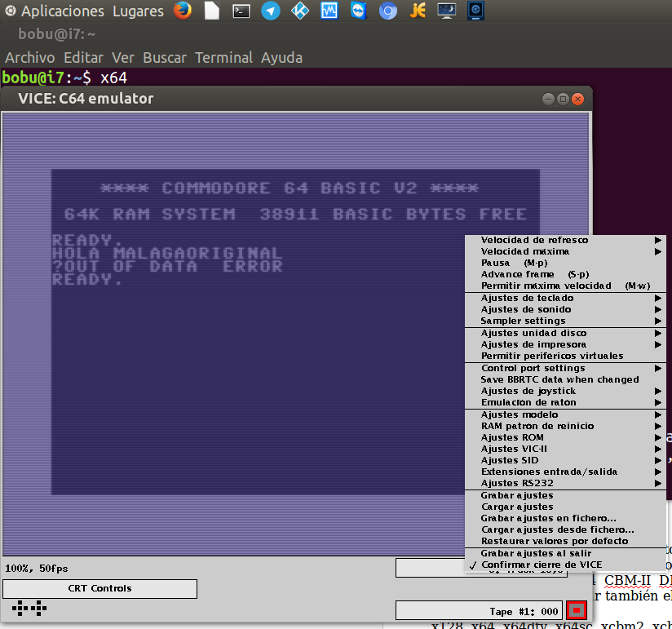Expand Velocidad máxima submenu
The height and width of the screenshot is (629, 672).
coord(565,251)
